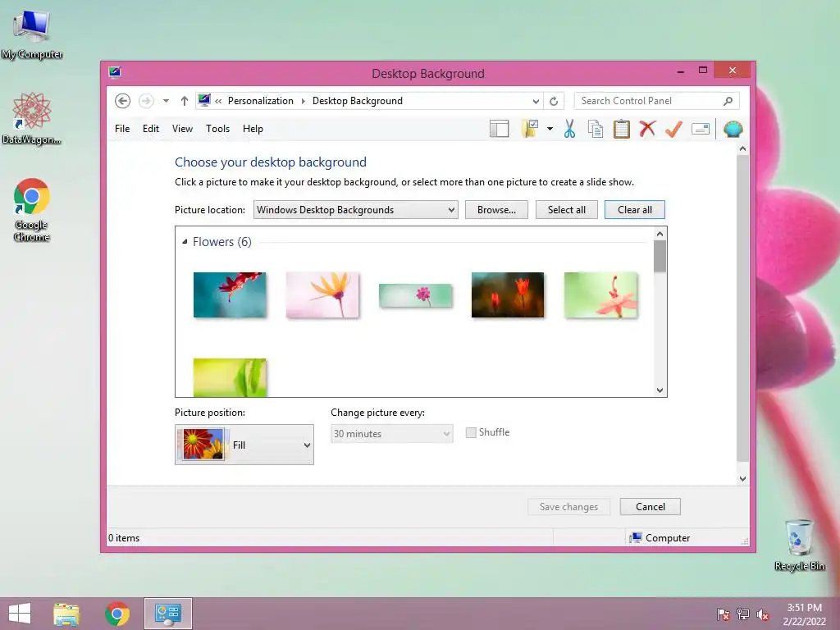840x630 pixels.
Task: Click the Cancel button
Action: (651, 507)
